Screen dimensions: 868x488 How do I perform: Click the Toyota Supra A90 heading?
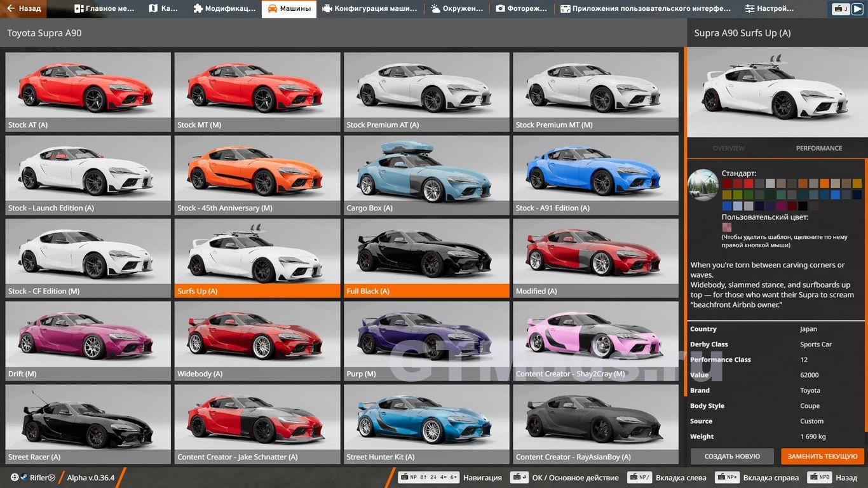[44, 33]
